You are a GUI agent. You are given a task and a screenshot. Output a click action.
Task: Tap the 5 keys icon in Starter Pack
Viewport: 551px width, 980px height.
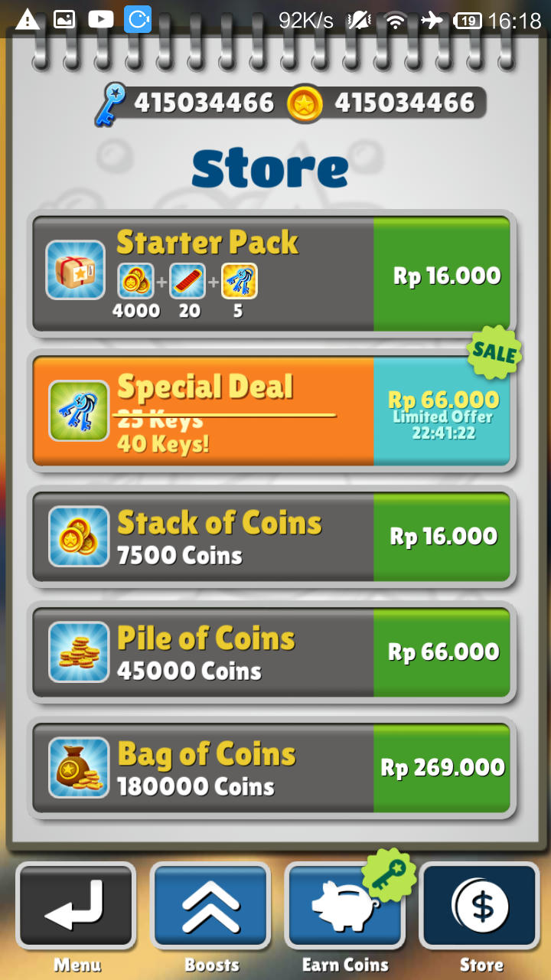coord(240,281)
